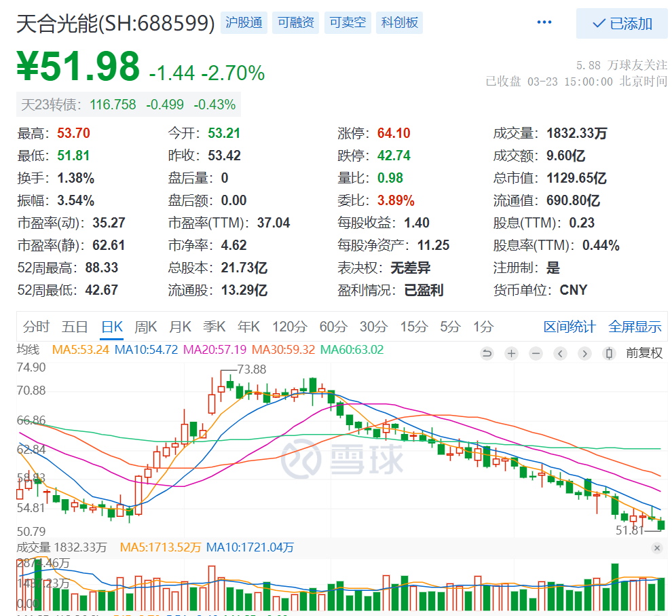Click 全屏显示 for fullscreen chart

[x=635, y=326]
